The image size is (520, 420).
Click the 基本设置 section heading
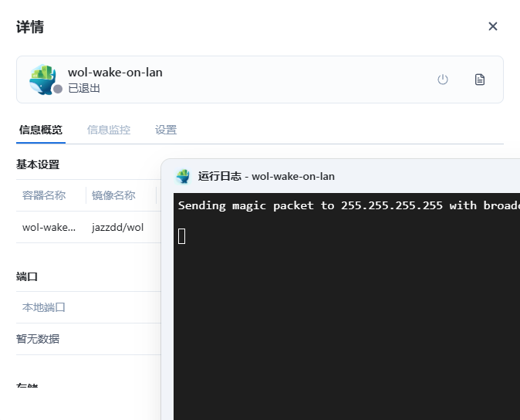point(38,164)
